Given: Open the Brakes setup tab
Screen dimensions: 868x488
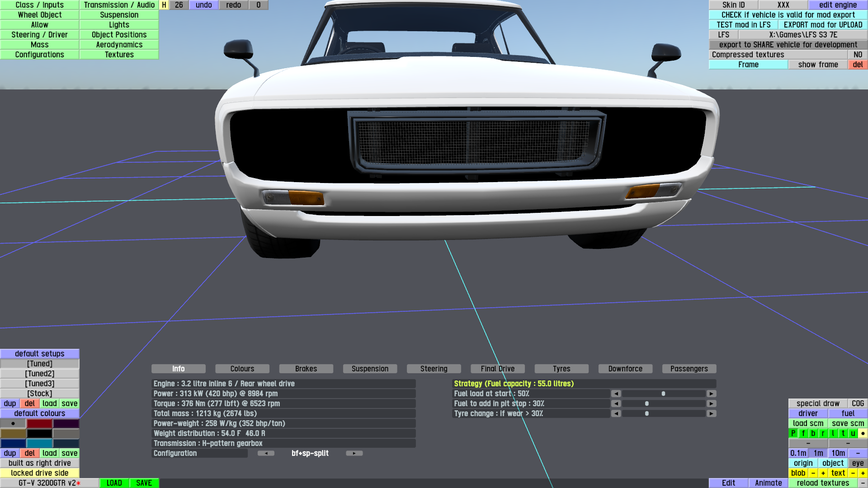Looking at the screenshot, I should (306, 369).
